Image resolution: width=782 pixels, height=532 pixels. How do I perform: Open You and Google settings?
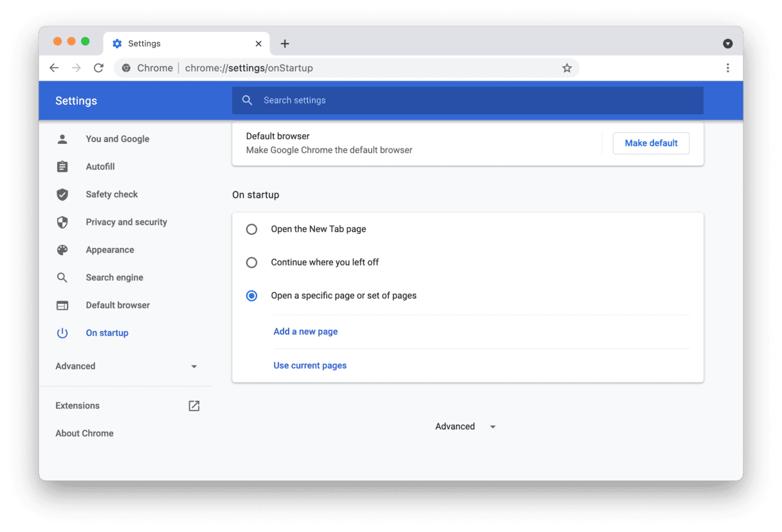[x=118, y=139]
